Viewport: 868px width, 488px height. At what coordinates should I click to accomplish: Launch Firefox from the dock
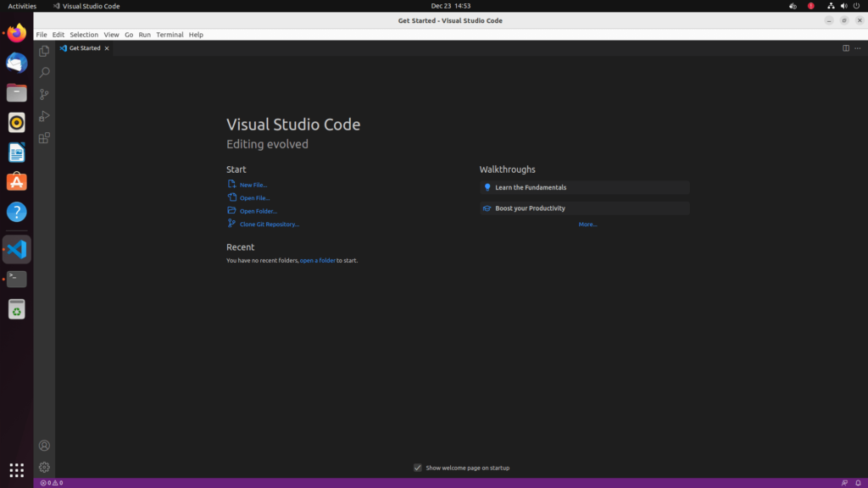pyautogui.click(x=16, y=32)
